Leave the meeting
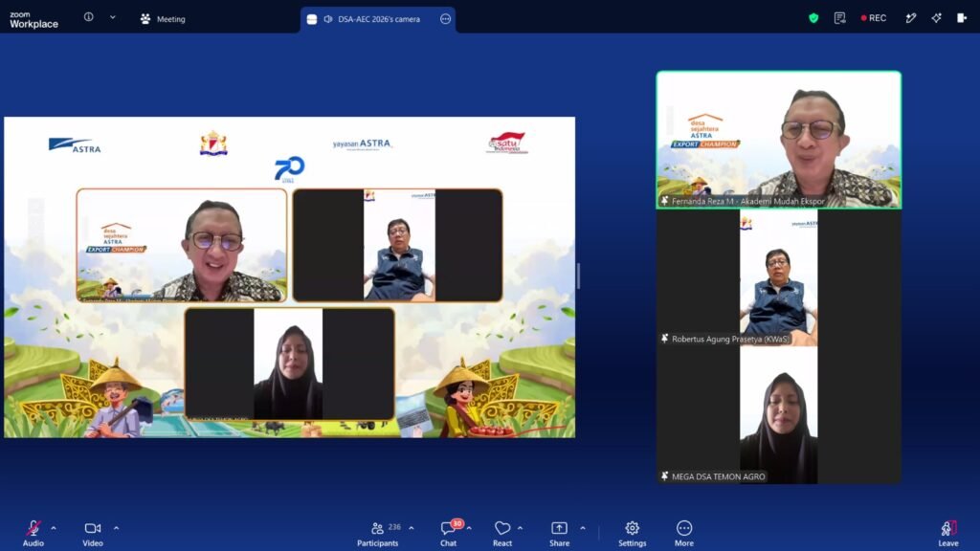 pos(948,534)
